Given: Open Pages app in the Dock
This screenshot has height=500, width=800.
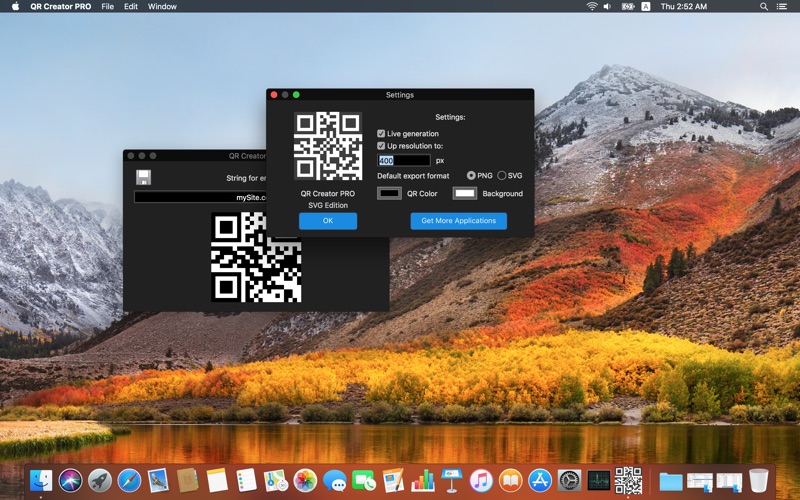Looking at the screenshot, I should pyautogui.click(x=393, y=481).
